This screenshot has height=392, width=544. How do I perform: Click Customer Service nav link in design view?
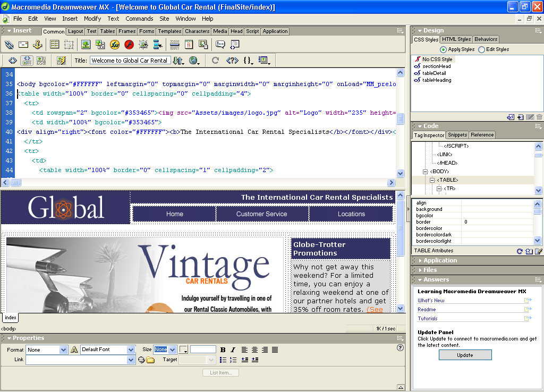(261, 214)
